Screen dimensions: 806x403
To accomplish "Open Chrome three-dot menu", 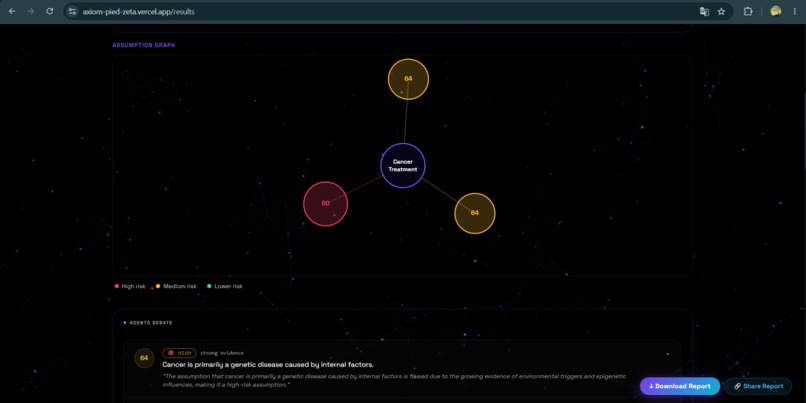I will (x=795, y=11).
